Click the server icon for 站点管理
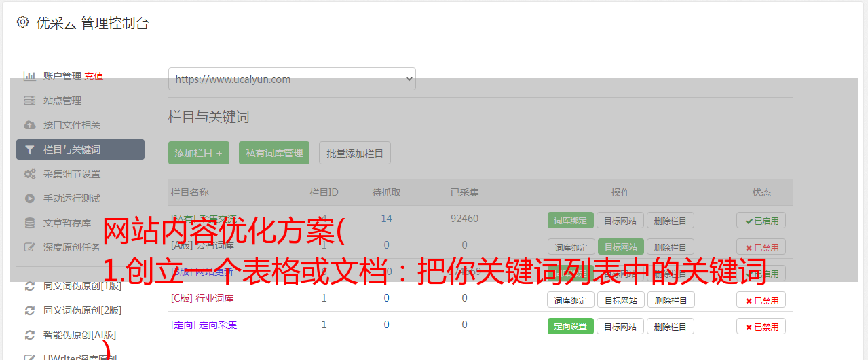868x360 pixels. (x=29, y=101)
